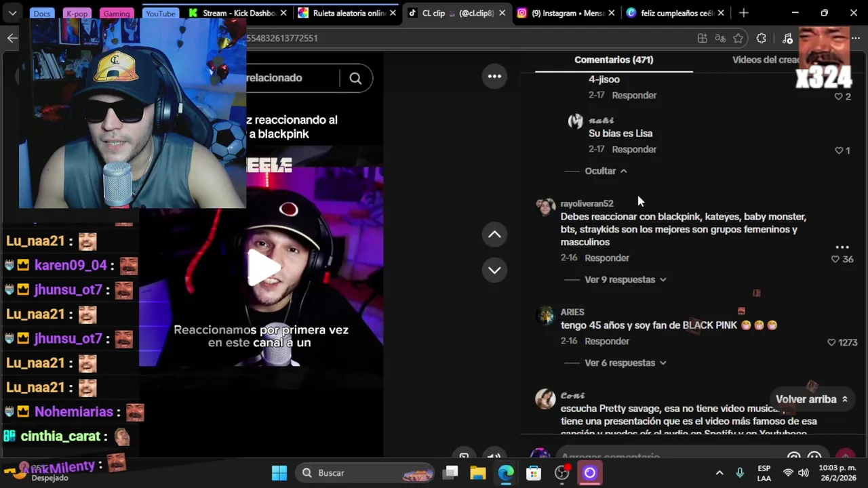Screen dimensions: 868x488
Task: Switch to the feliz cumpleaños tab
Action: coord(676,13)
